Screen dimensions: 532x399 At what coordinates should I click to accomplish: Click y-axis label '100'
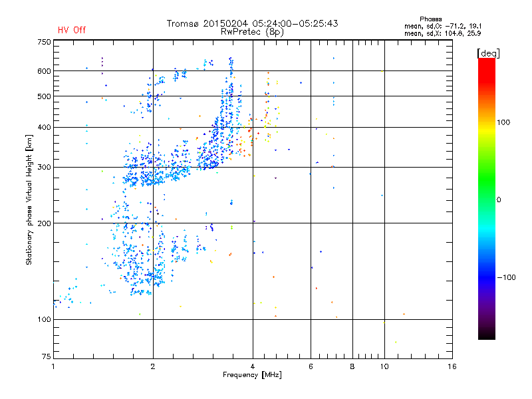(44, 319)
